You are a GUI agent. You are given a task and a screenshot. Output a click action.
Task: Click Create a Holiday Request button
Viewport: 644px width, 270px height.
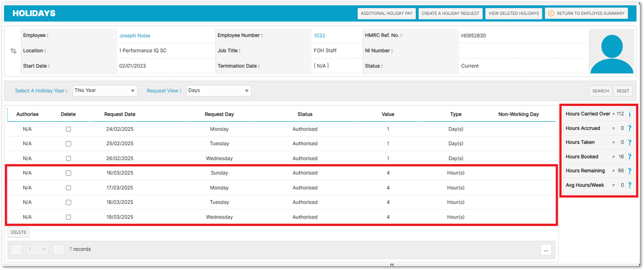pyautogui.click(x=450, y=13)
